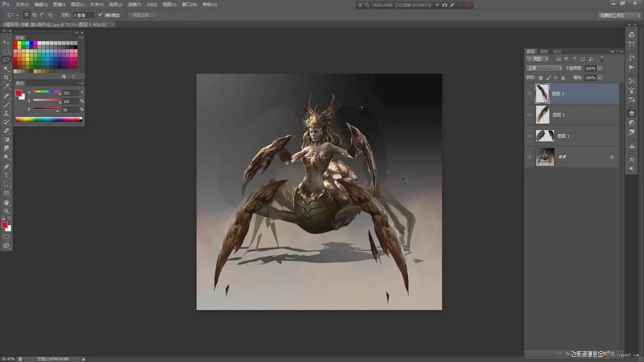The width and height of the screenshot is (644, 362).
Task: Select the Pen tool
Action: click(x=6, y=167)
